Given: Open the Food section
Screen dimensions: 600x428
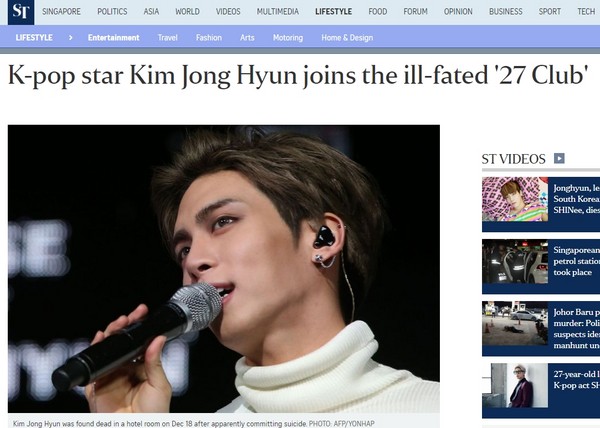Looking at the screenshot, I should coord(378,11).
